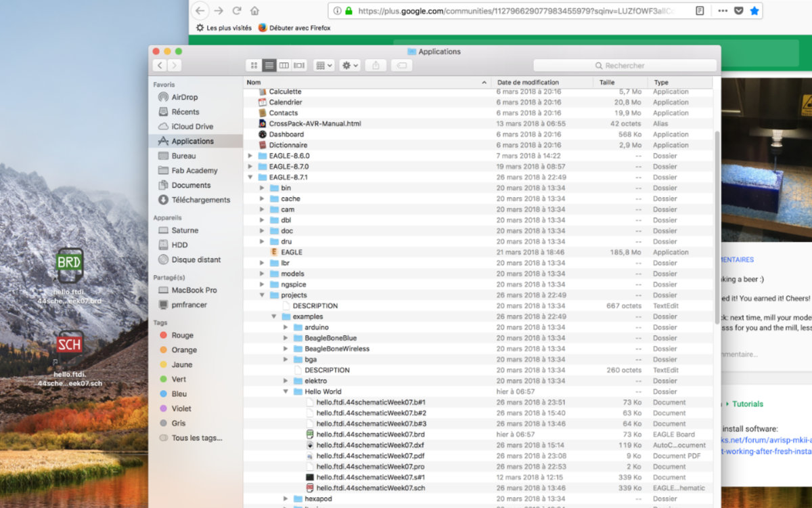Select SCH file icon on desktop
Screen dimensions: 812x508
(x=70, y=347)
